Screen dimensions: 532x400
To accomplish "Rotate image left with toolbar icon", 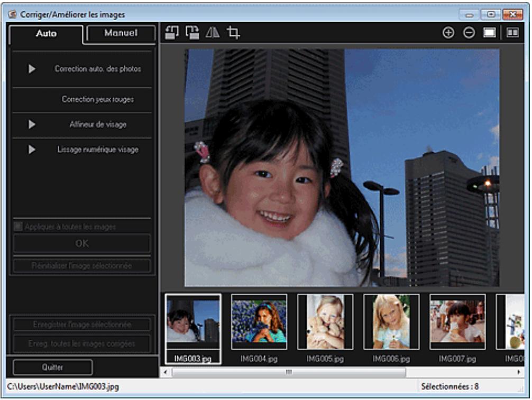I will 172,33.
